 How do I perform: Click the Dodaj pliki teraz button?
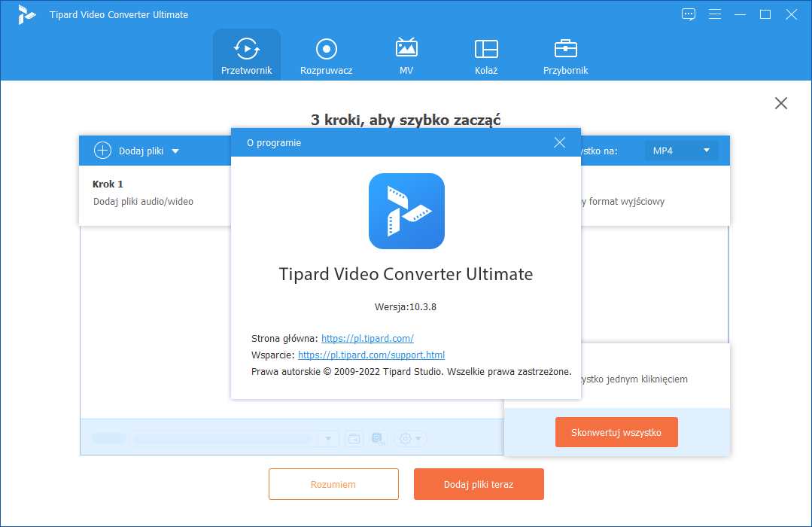tap(479, 484)
